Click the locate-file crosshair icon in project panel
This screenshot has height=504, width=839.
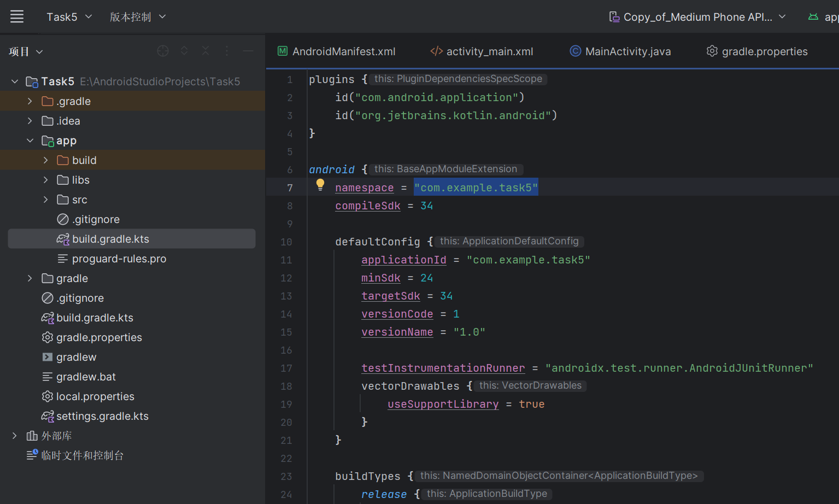point(163,51)
